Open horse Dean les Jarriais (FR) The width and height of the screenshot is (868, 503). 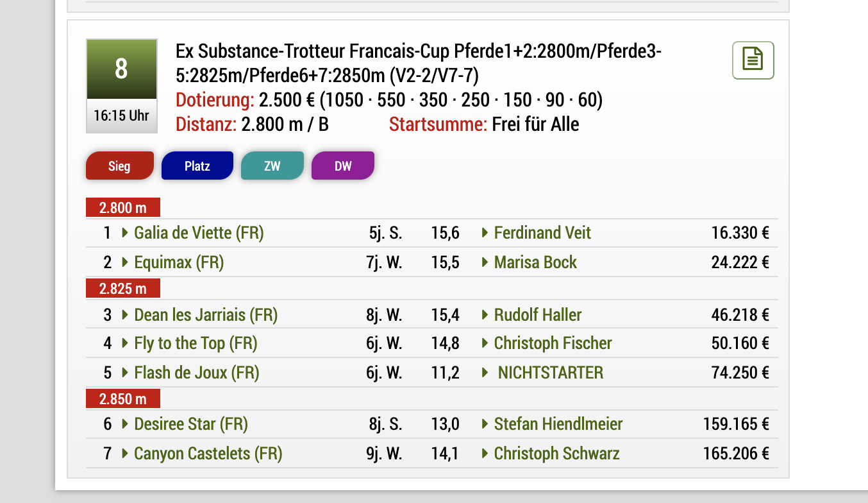pos(206,315)
